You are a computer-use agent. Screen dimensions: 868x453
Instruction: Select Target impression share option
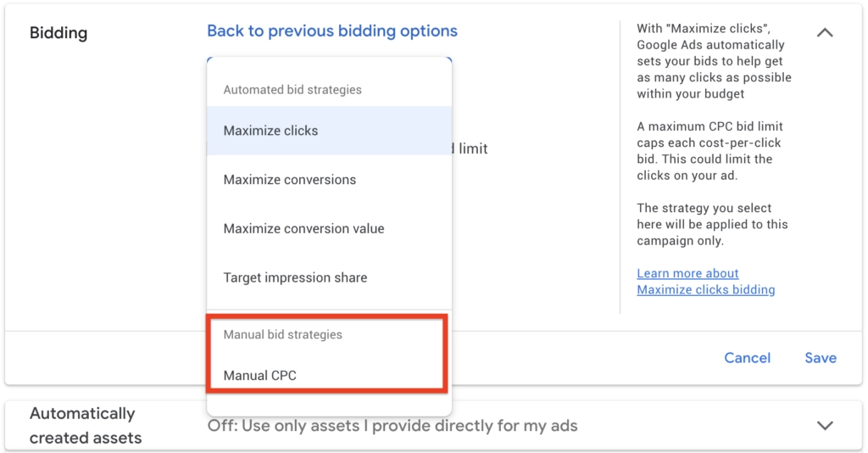point(295,277)
